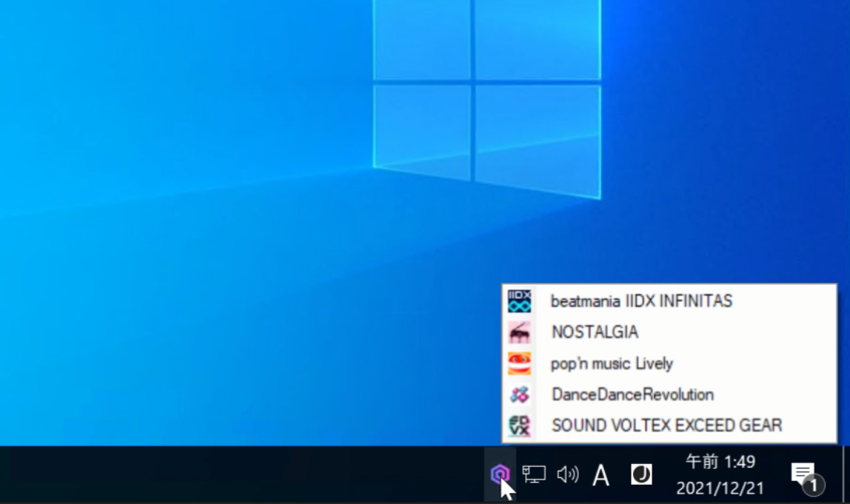Open the network status tray icon
This screenshot has width=850, height=504.
(x=533, y=474)
